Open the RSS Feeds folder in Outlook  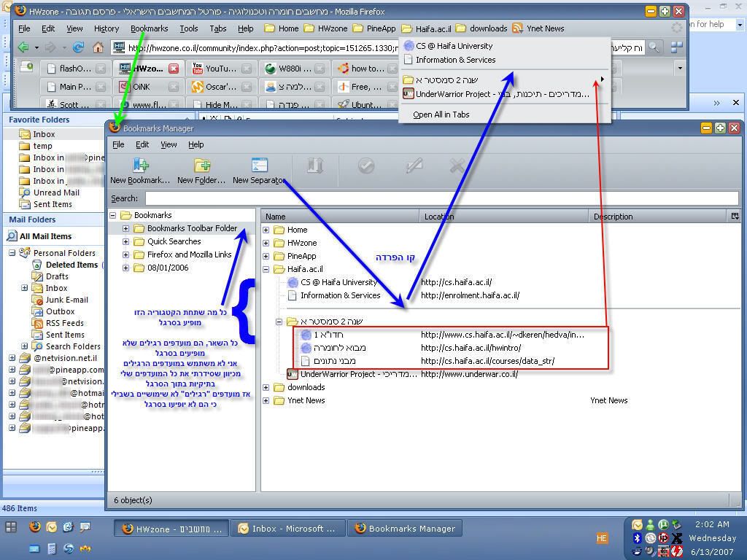click(58, 323)
